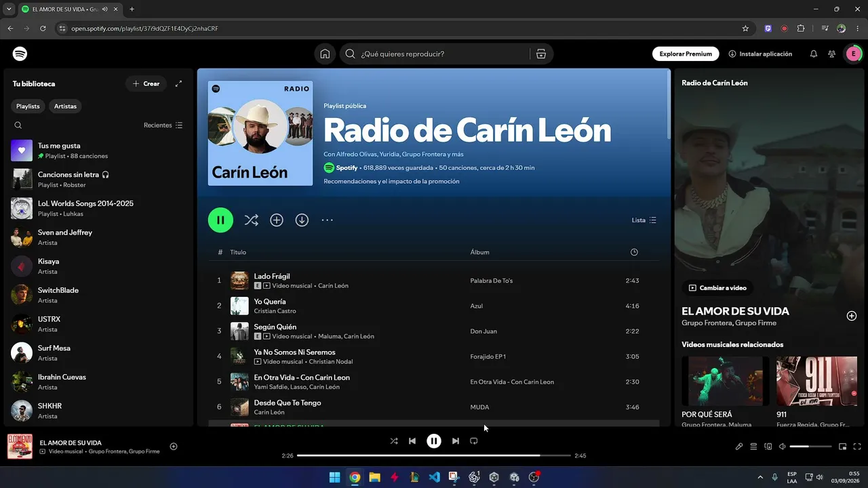Pause playlist with the large green button
This screenshot has width=868, height=488.
(x=220, y=220)
